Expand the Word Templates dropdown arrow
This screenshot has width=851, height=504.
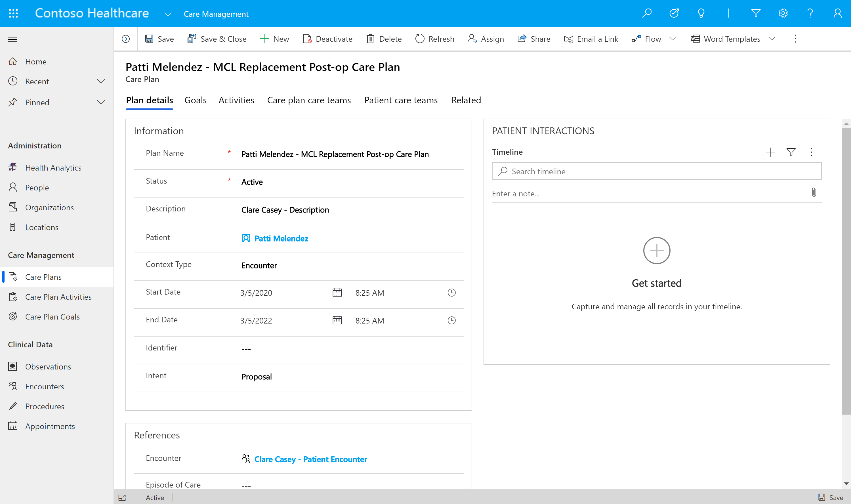tap(772, 38)
